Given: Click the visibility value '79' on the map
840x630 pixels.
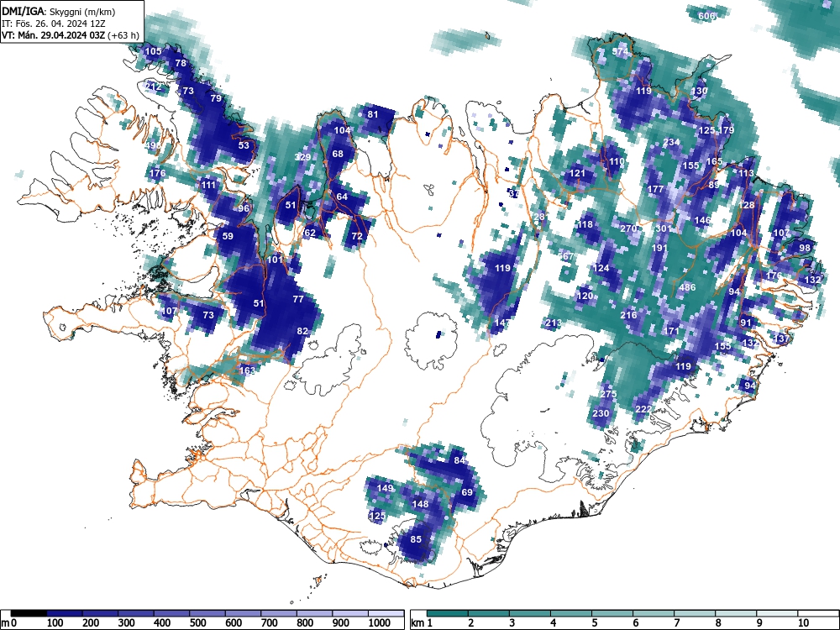Looking at the screenshot, I should [x=216, y=98].
